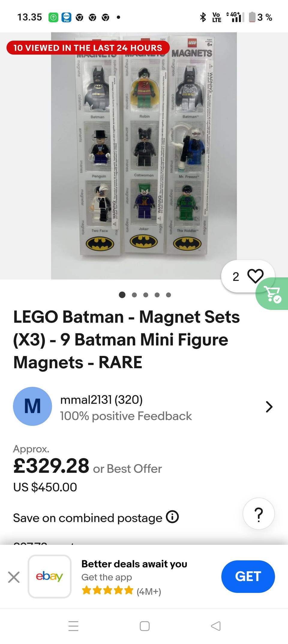Open the combined postage info icon
Viewport: 288px width, 644px height.
[172, 517]
